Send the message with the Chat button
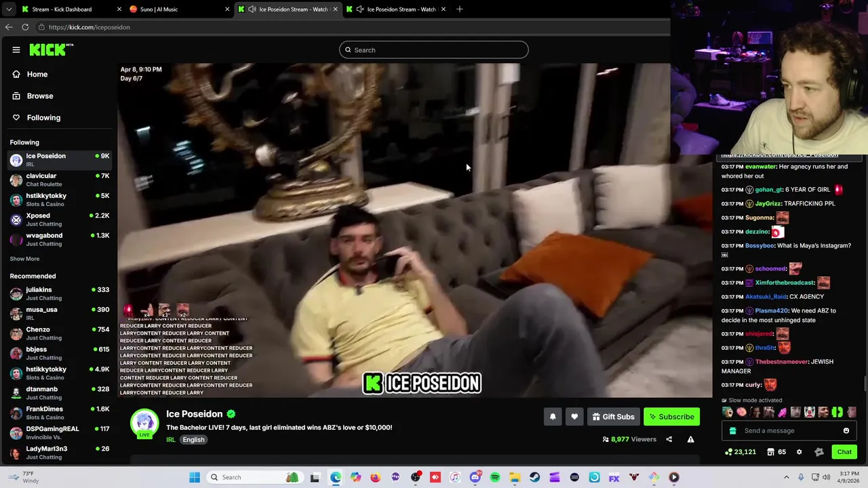 tap(844, 452)
